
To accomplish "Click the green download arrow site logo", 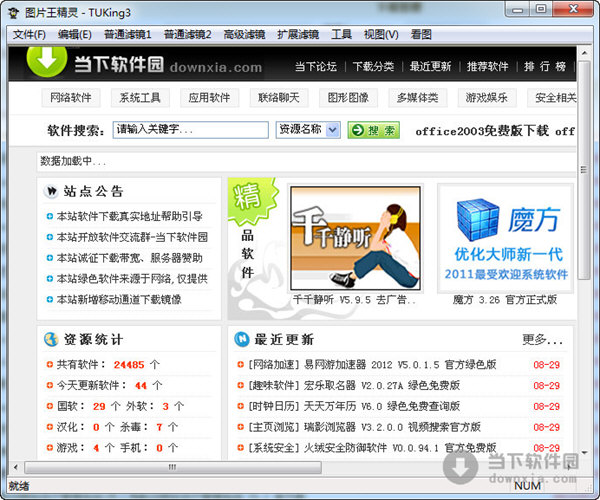I will 41,66.
